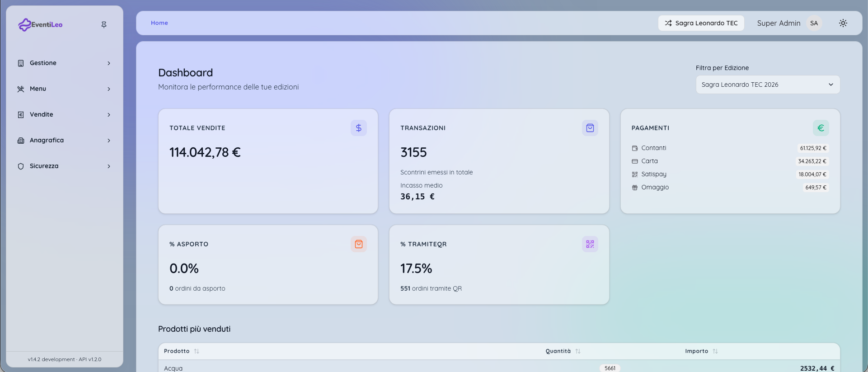Viewport: 868px width, 372px height.
Task: Click the Omaggio 649,57 € amount
Action: coord(816,188)
